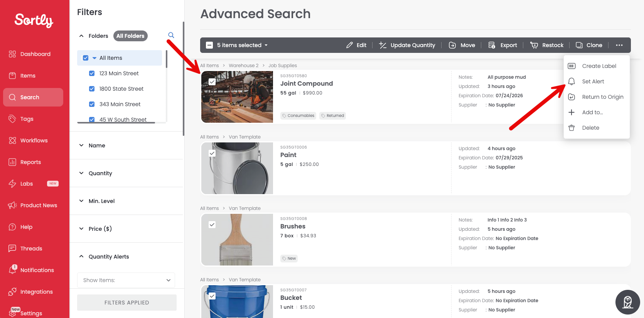The width and height of the screenshot is (644, 318).
Task: Uncheck the All Items folder checkbox
Action: 86,58
